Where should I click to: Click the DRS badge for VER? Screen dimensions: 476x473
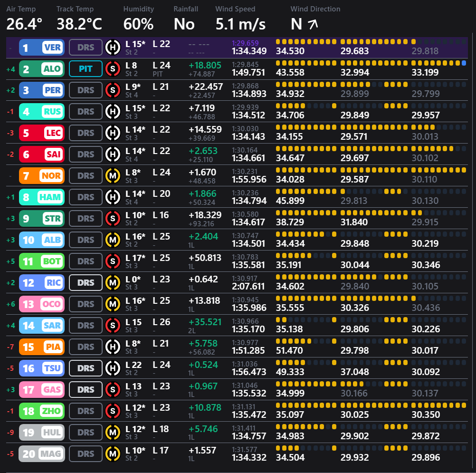coord(86,48)
